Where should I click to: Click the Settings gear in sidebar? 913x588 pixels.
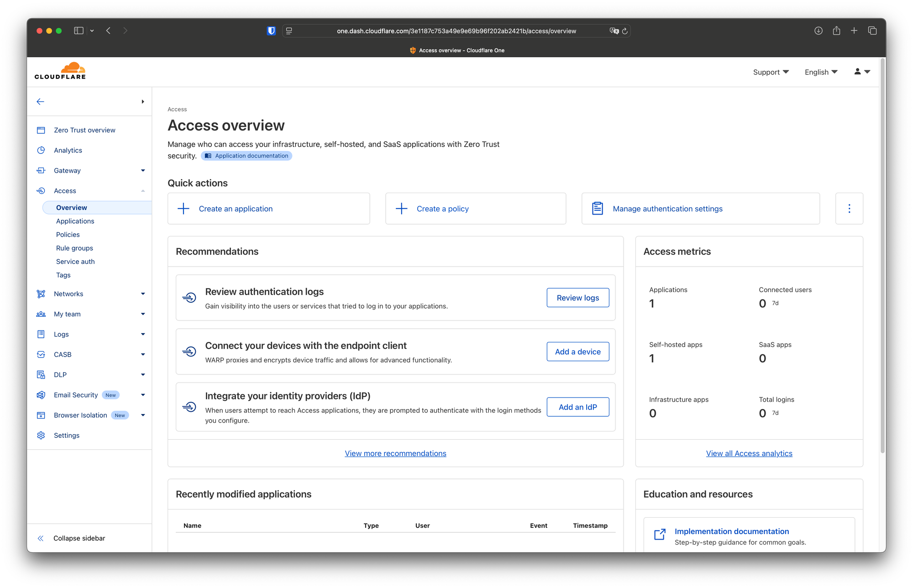pos(41,435)
